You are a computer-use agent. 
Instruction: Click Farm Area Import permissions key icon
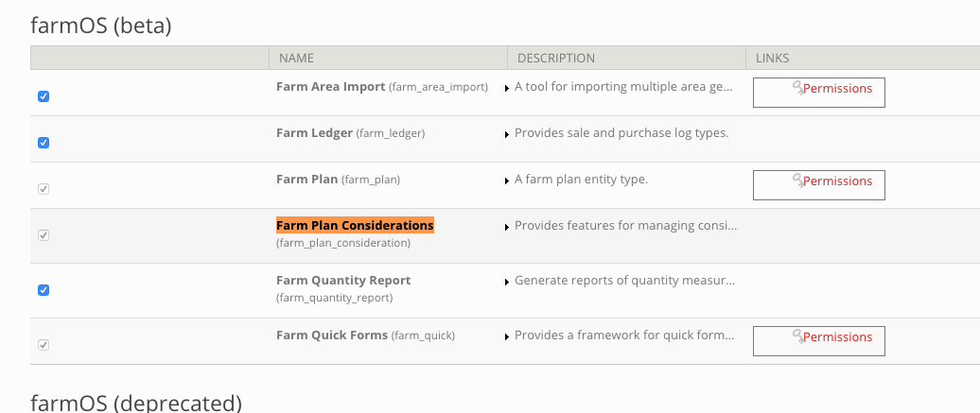(797, 88)
